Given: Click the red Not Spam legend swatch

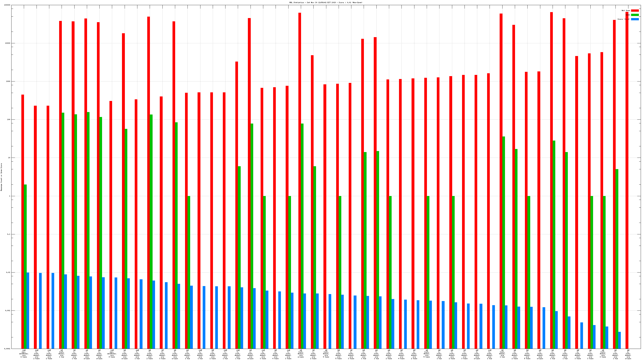Looking at the screenshot, I should click(635, 10).
